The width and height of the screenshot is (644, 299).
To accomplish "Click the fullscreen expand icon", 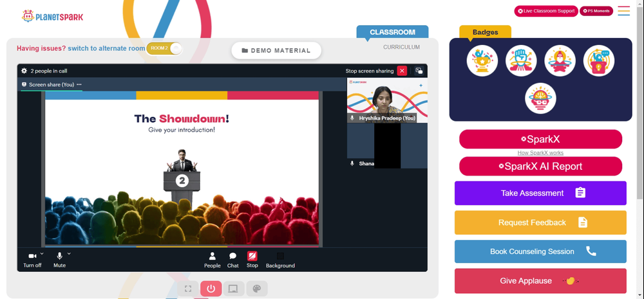I will point(188,289).
